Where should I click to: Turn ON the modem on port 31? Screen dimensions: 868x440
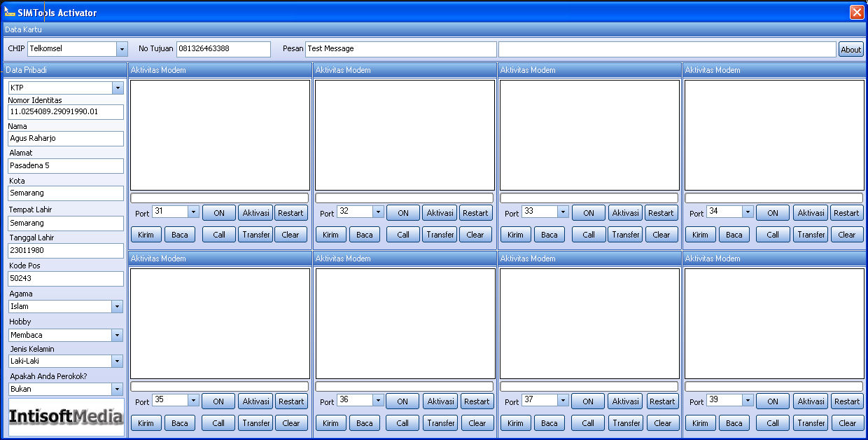click(x=219, y=213)
